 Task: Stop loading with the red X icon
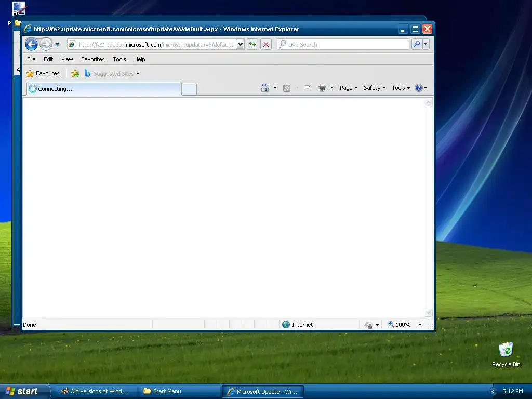(x=266, y=45)
